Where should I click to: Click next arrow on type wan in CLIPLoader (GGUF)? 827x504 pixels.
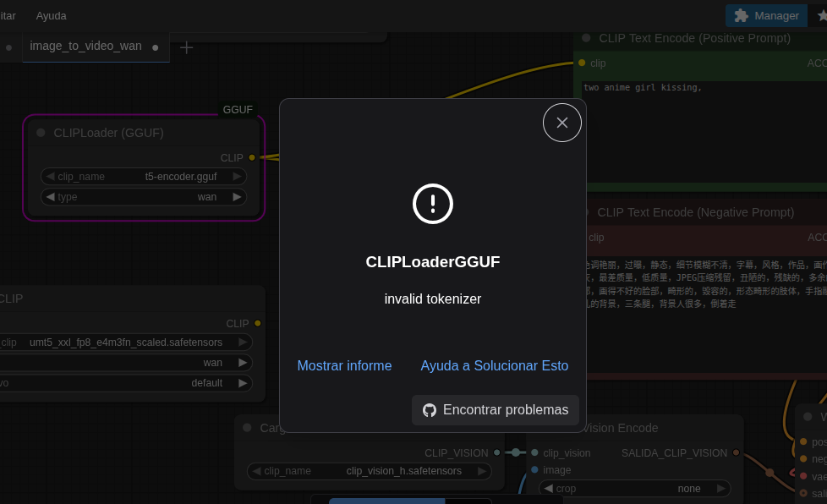click(x=238, y=197)
